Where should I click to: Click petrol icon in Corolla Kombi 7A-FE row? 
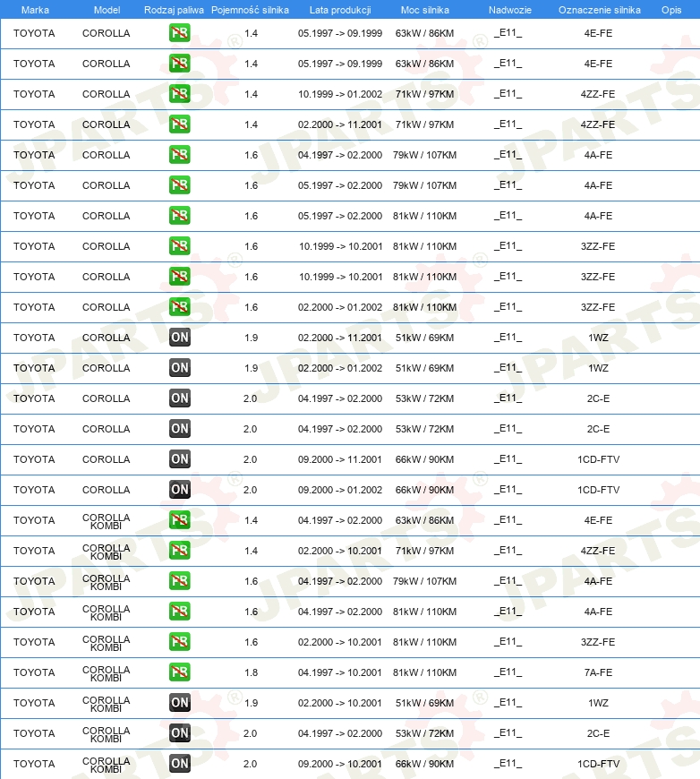(x=179, y=672)
